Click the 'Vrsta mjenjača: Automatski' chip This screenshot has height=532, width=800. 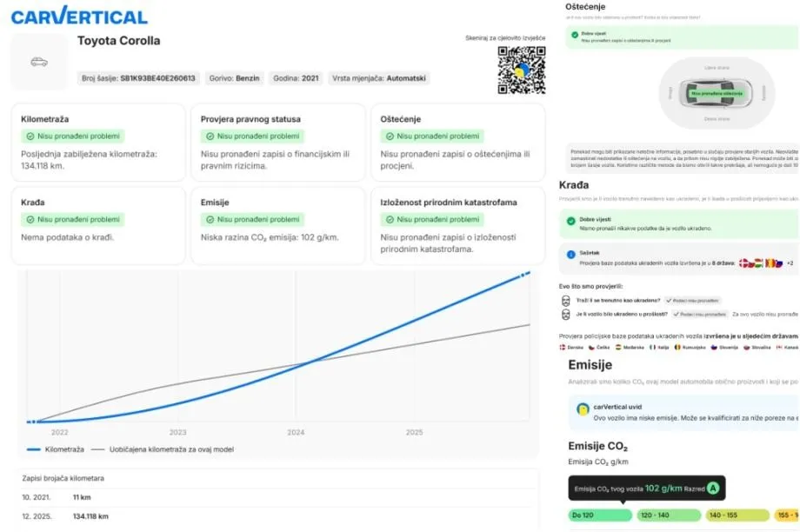(379, 78)
